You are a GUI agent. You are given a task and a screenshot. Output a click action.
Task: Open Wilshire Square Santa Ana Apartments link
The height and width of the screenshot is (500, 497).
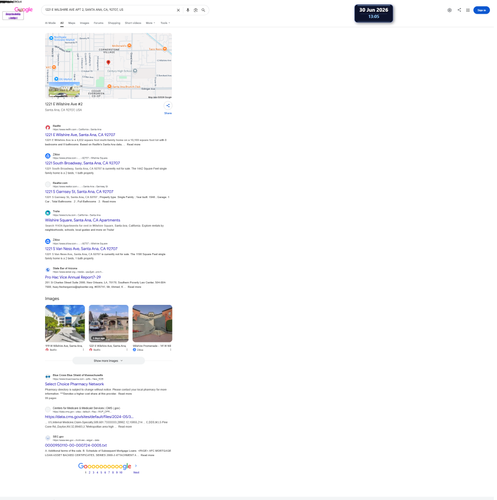pos(83,220)
